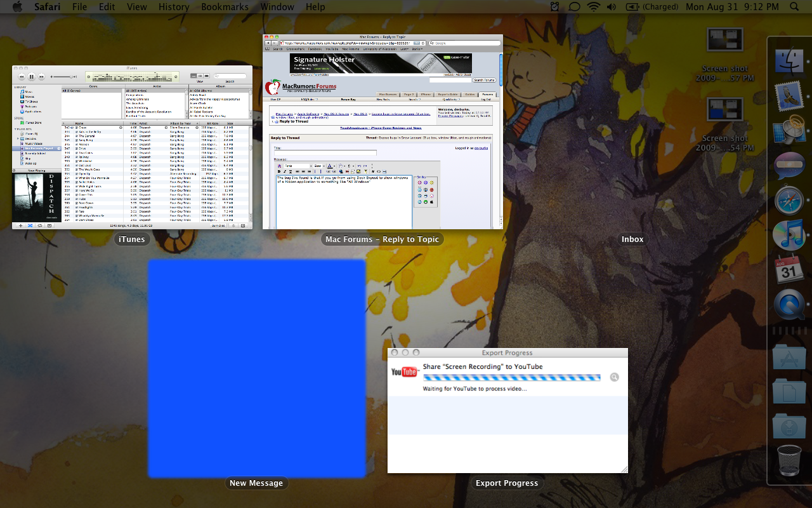
Task: Open iCal calendar icon showing 31
Action: (x=789, y=270)
